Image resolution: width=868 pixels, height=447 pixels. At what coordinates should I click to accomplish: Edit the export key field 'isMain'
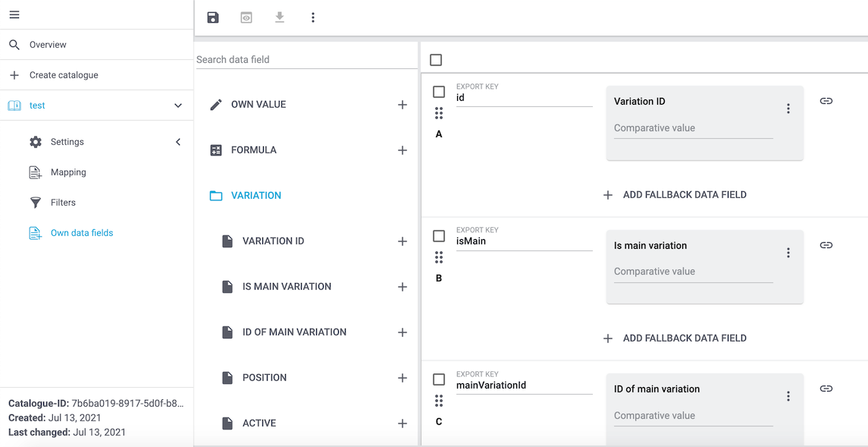point(525,241)
